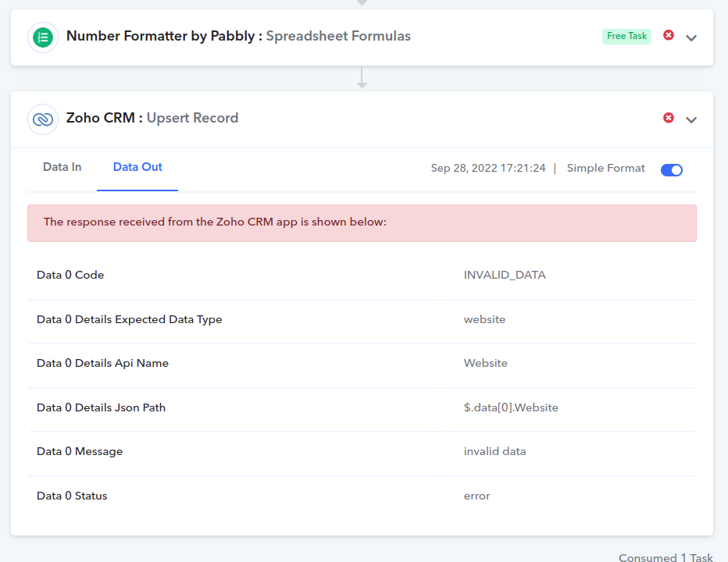Click the Zoho CRM response notice banner
728x562 pixels.
[362, 222]
